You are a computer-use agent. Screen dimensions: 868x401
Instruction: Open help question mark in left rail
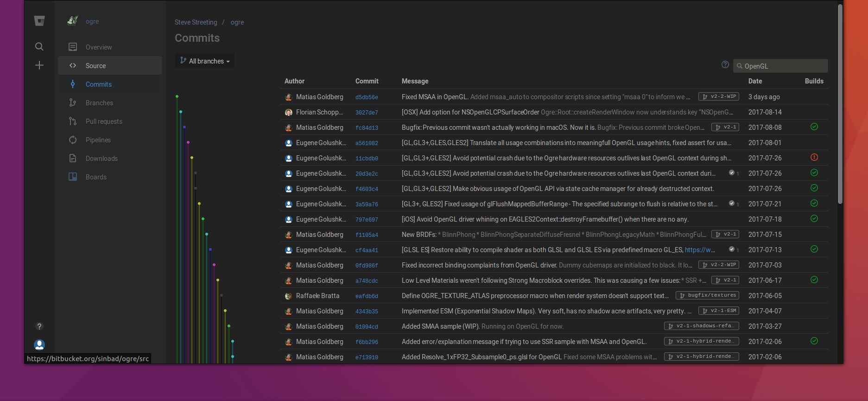pos(39,326)
